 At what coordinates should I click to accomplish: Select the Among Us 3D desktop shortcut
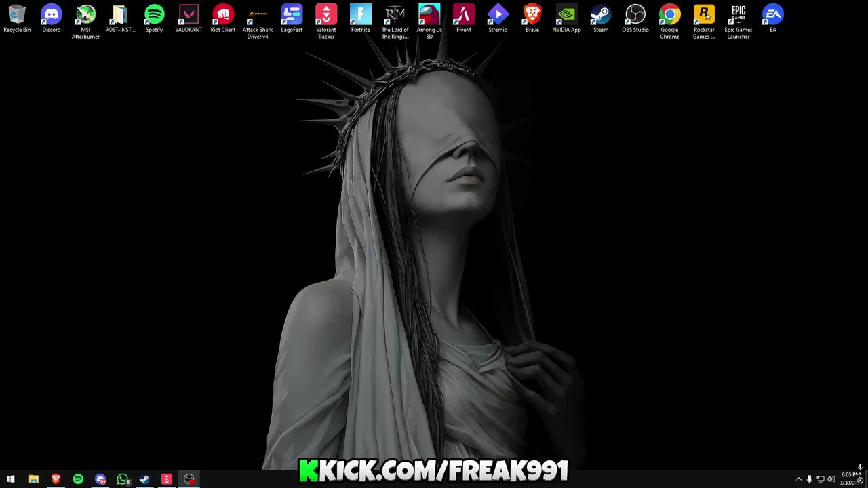429,22
